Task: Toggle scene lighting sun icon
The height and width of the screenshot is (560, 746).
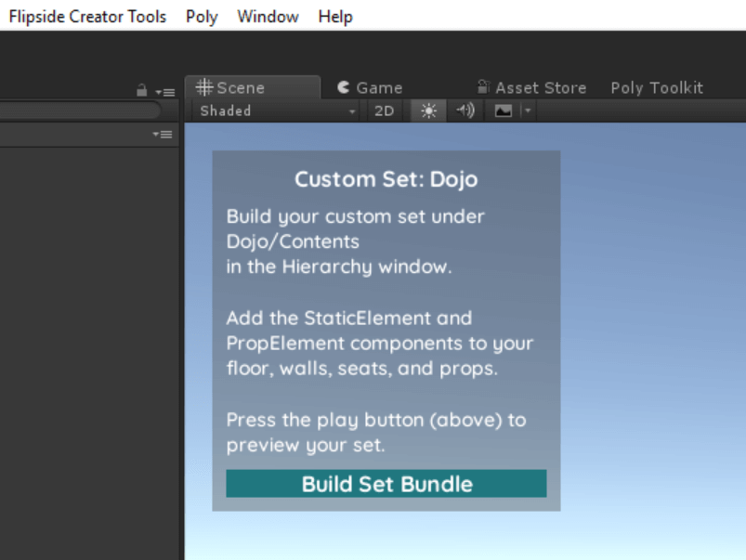Action: point(428,111)
